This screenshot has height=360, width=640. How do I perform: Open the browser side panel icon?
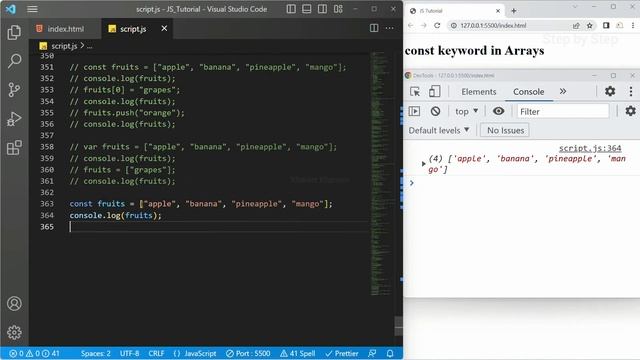606,25
